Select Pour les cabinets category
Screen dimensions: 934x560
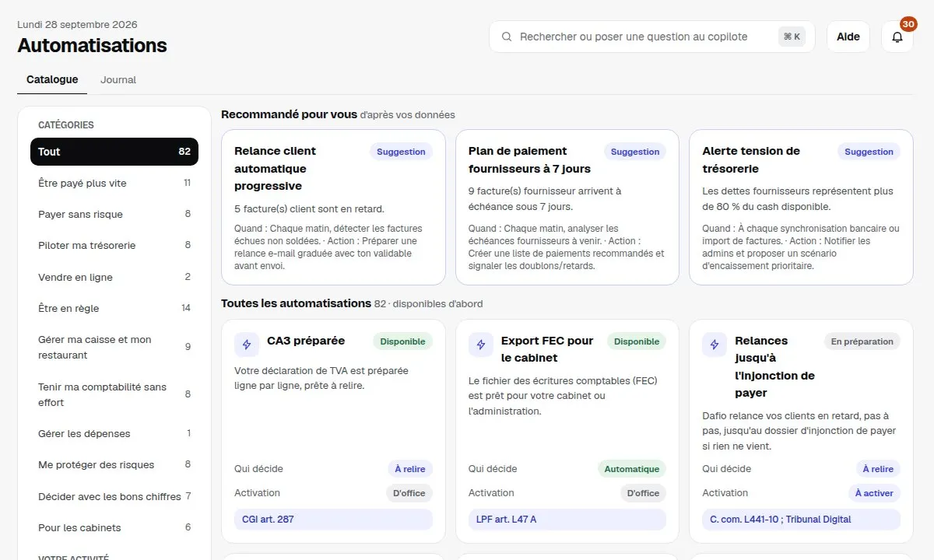pos(114,527)
